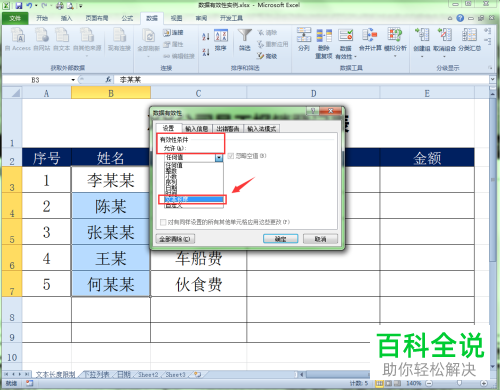Check the apply changes to all cells box
The height and width of the screenshot is (390, 500).
[163, 222]
